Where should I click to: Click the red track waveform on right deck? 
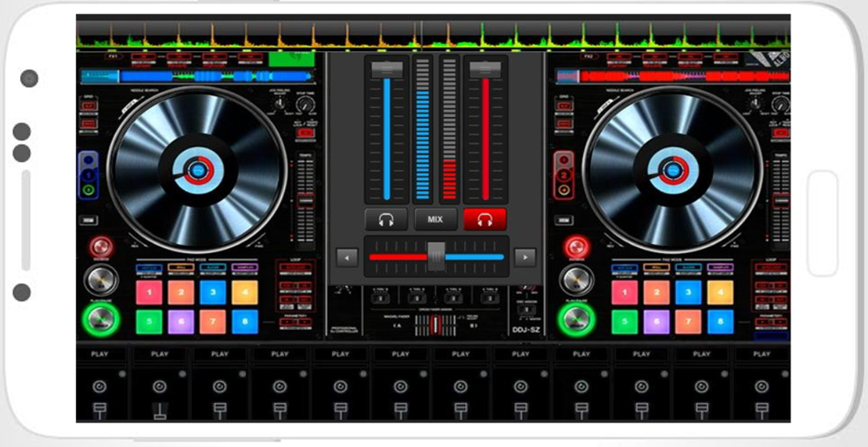(673, 76)
